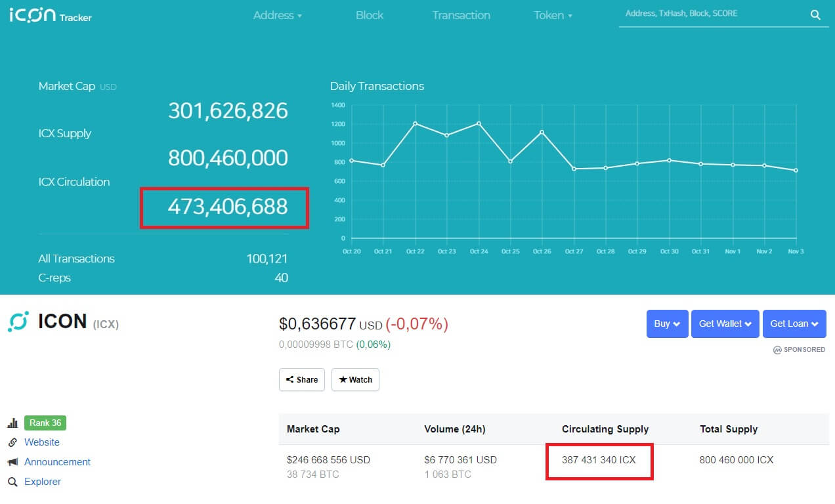
Task: Select the ICX Supply value 800,460,000
Action: 228,158
